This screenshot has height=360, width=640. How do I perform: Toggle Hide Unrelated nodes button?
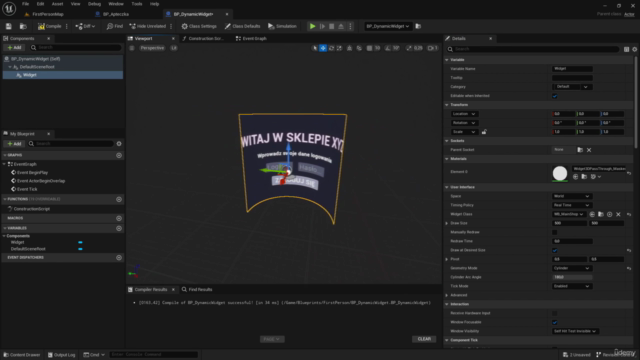pyautogui.click(x=147, y=26)
